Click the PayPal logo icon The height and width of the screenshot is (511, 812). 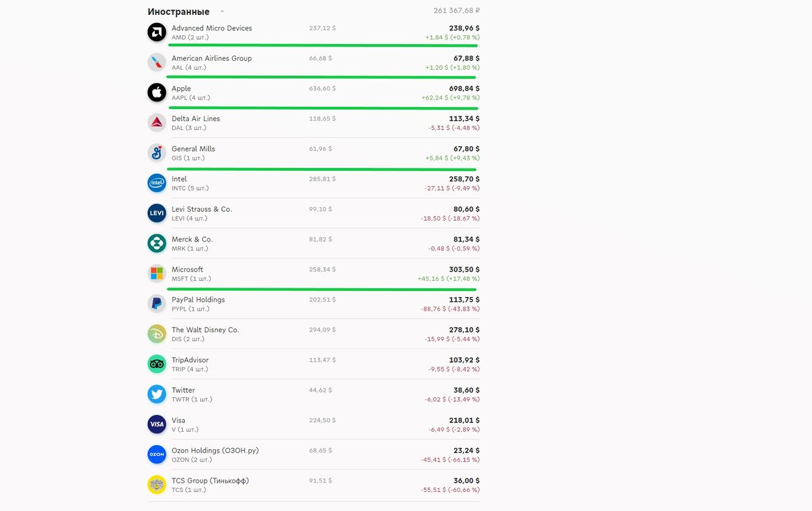157,303
